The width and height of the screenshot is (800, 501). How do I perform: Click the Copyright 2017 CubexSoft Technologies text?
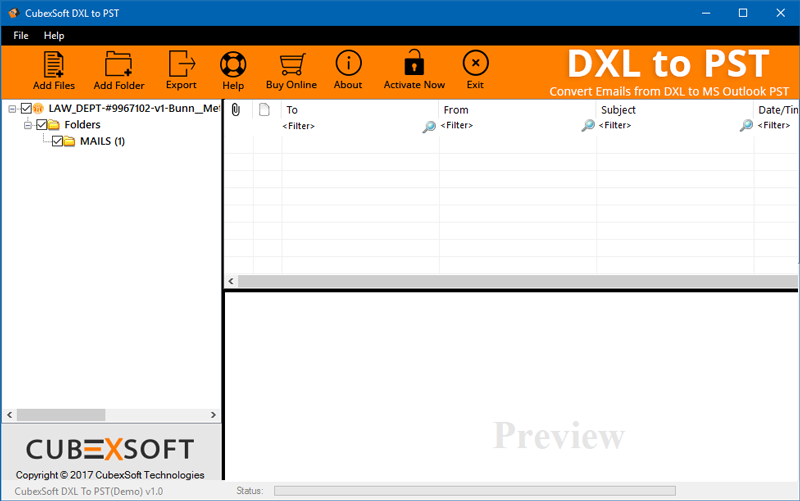click(110, 475)
